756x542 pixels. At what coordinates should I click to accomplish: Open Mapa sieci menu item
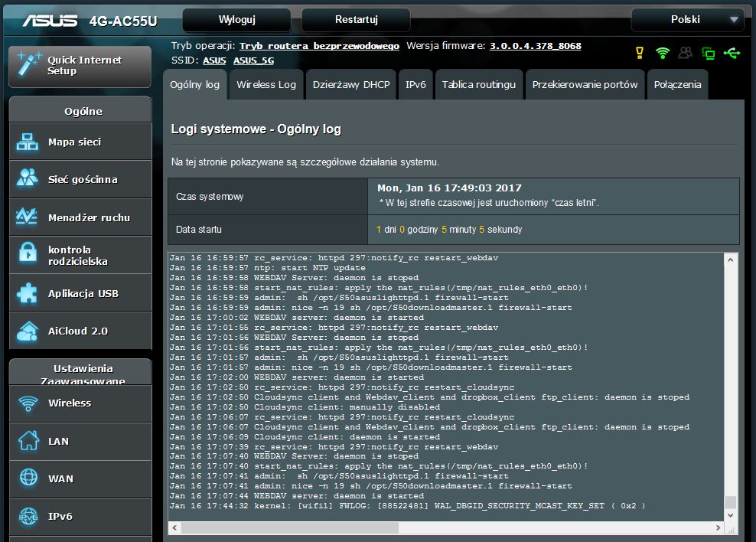[x=80, y=142]
